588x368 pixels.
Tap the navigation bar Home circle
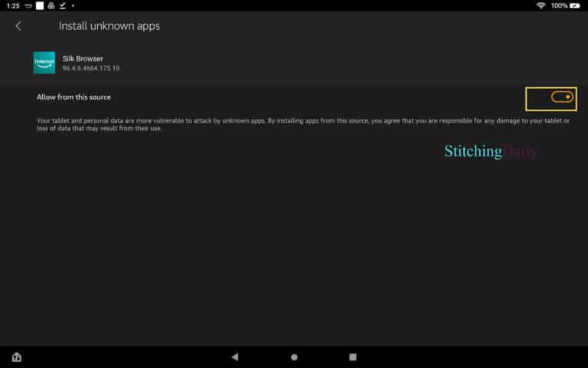point(294,357)
